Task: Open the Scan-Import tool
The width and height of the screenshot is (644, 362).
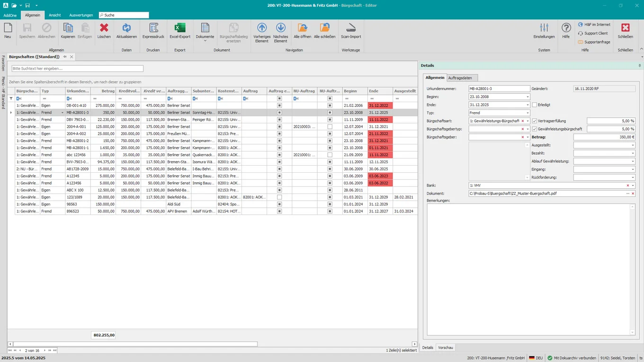Action: pyautogui.click(x=351, y=28)
